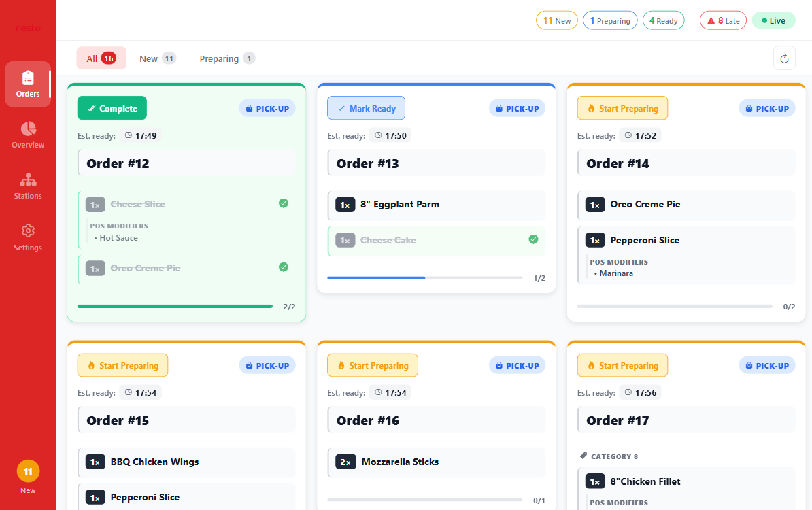Open the Order #17 header

(x=686, y=420)
